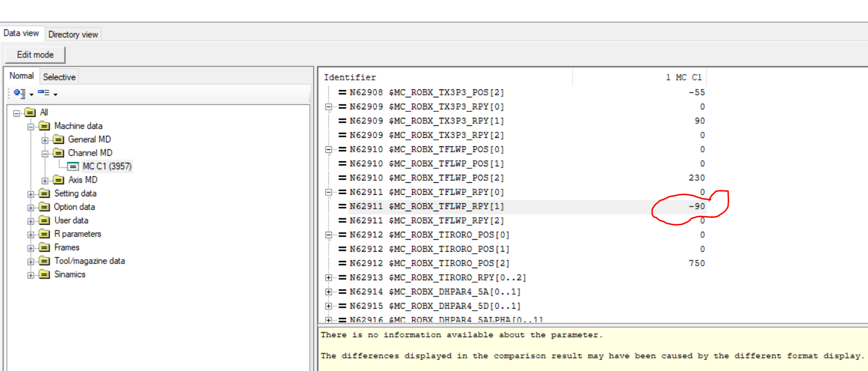This screenshot has height=371, width=868.
Task: Select the Setting data tree item
Action: (75, 194)
